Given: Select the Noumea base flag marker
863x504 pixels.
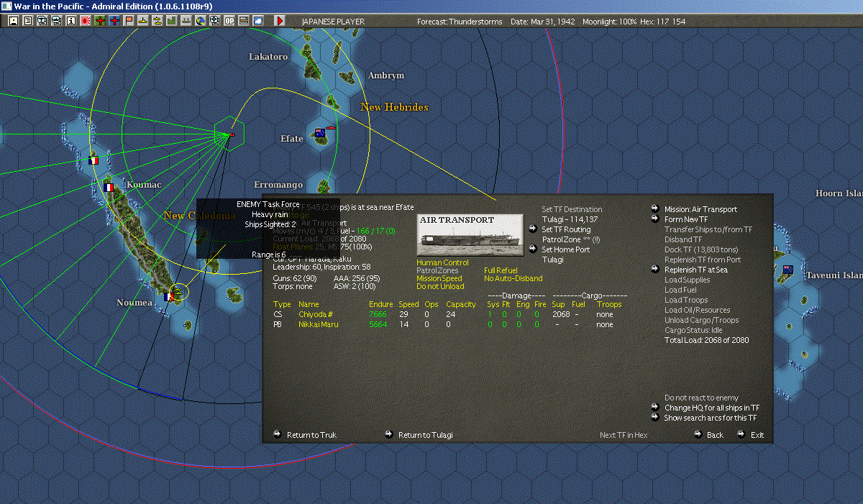Looking at the screenshot, I should [168, 296].
